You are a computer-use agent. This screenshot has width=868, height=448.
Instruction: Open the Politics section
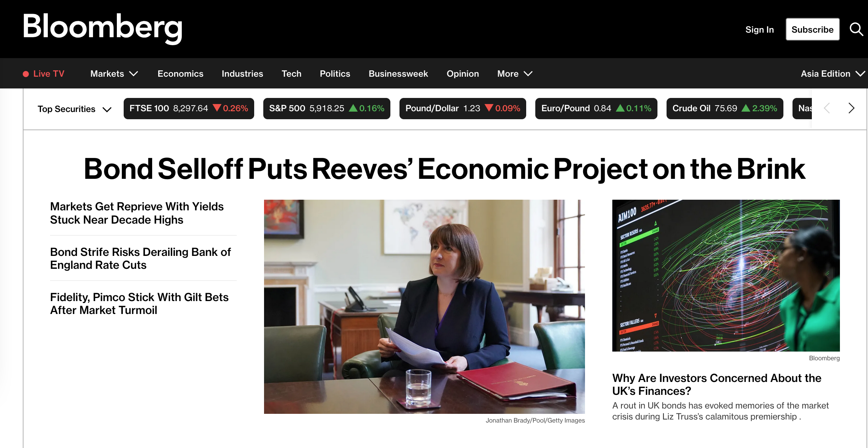[335, 74]
